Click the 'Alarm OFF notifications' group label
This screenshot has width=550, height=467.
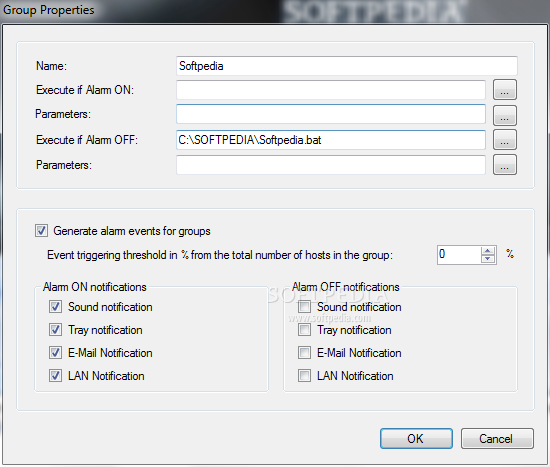(x=346, y=287)
